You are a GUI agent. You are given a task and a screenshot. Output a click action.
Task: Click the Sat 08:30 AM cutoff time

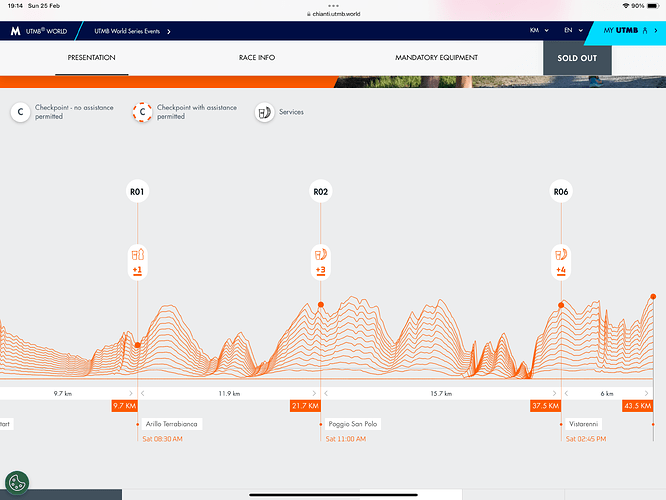(x=163, y=439)
